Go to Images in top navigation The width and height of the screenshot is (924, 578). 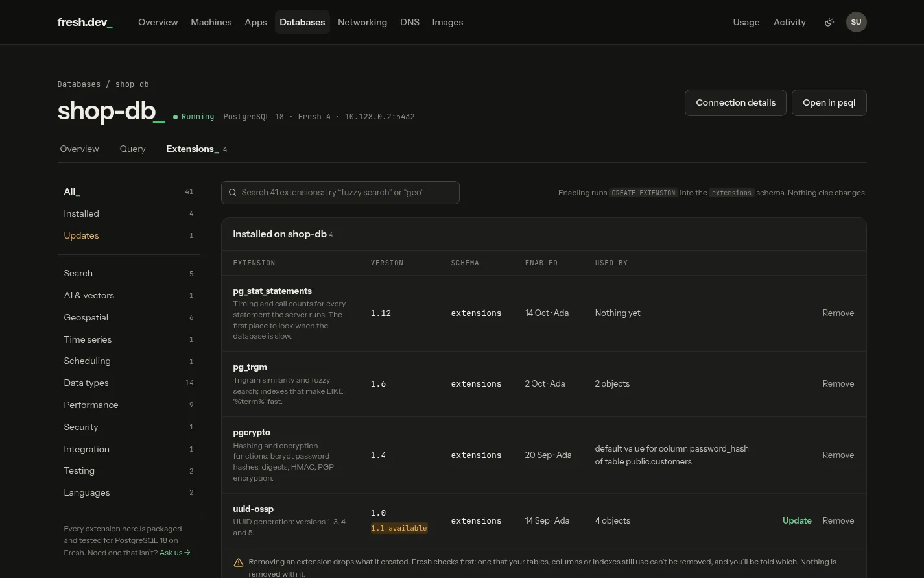[447, 22]
